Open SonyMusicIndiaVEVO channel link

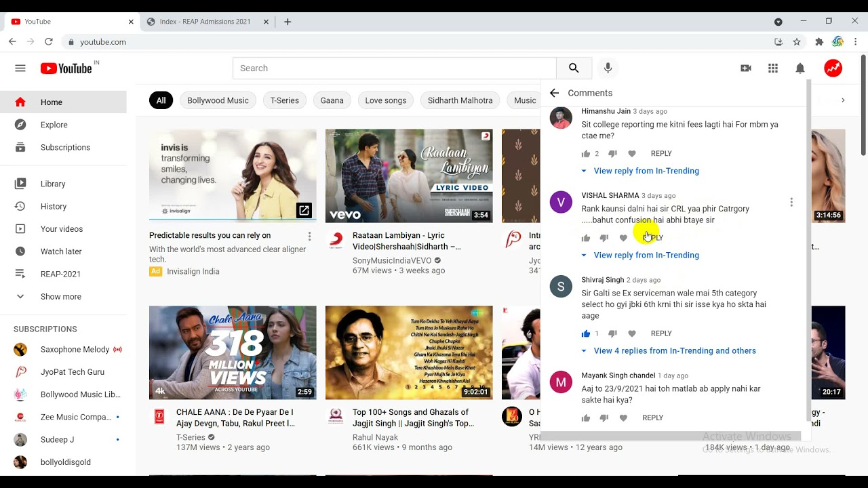click(392, 260)
